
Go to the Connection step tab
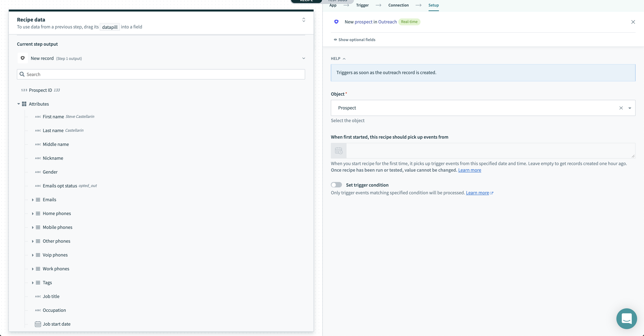[398, 5]
